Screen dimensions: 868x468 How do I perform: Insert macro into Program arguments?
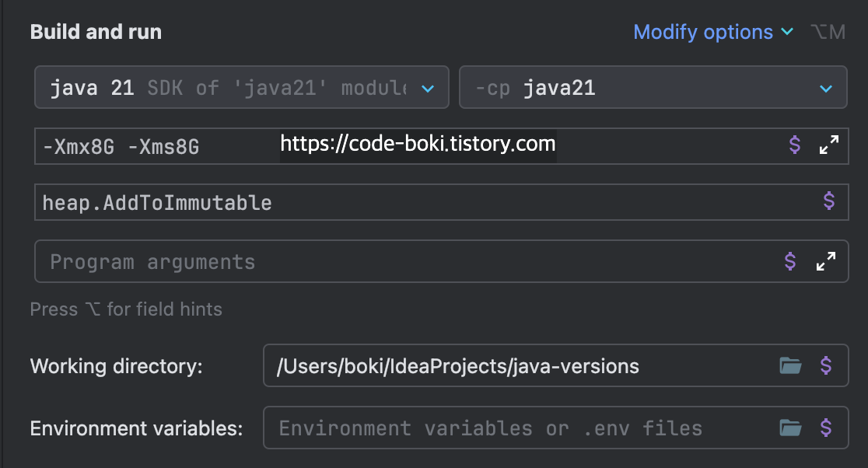point(790,261)
